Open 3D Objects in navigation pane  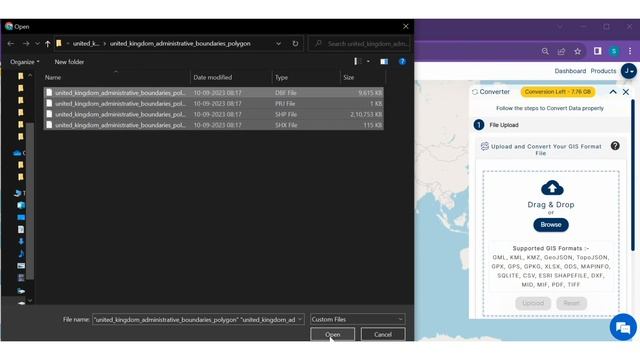[x=21, y=205]
